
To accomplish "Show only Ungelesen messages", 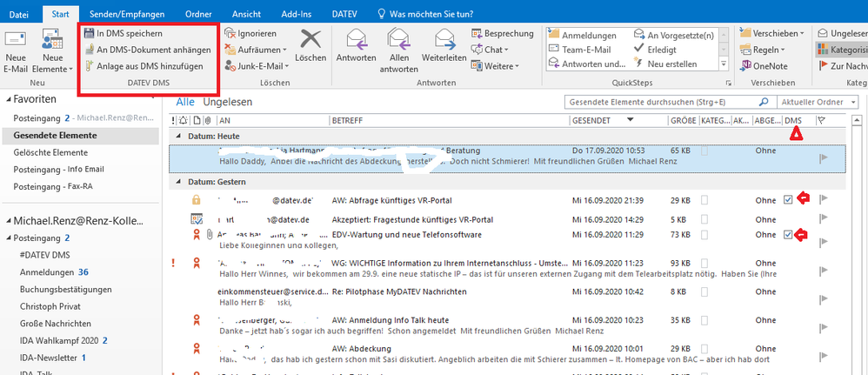I will click(x=227, y=102).
